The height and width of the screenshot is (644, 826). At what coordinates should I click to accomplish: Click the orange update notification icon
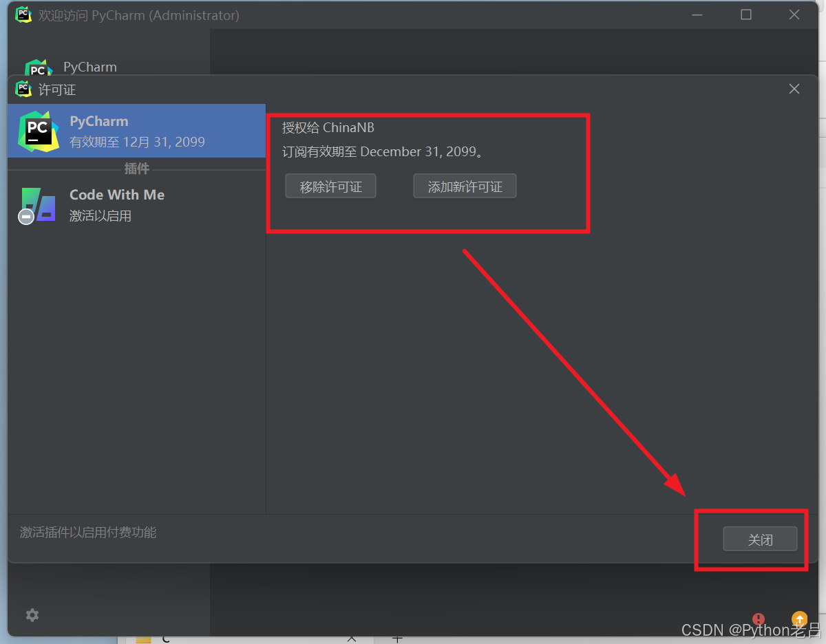(x=799, y=619)
